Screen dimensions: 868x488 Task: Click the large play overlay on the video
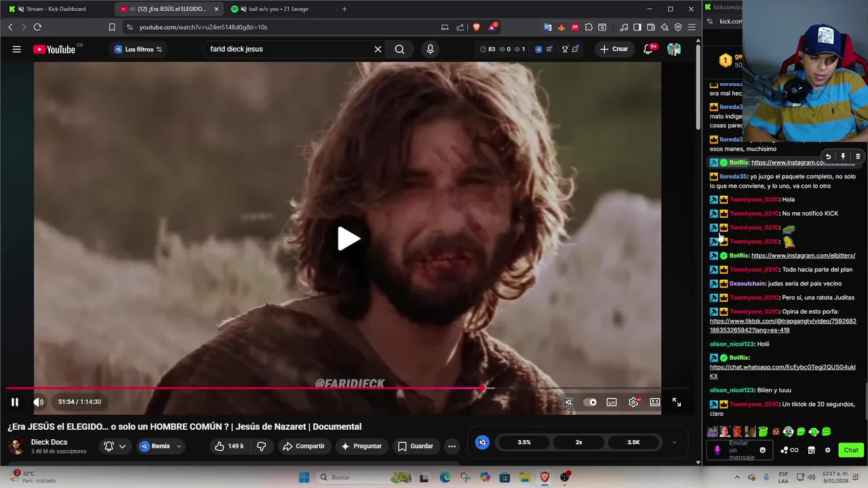[349, 239]
